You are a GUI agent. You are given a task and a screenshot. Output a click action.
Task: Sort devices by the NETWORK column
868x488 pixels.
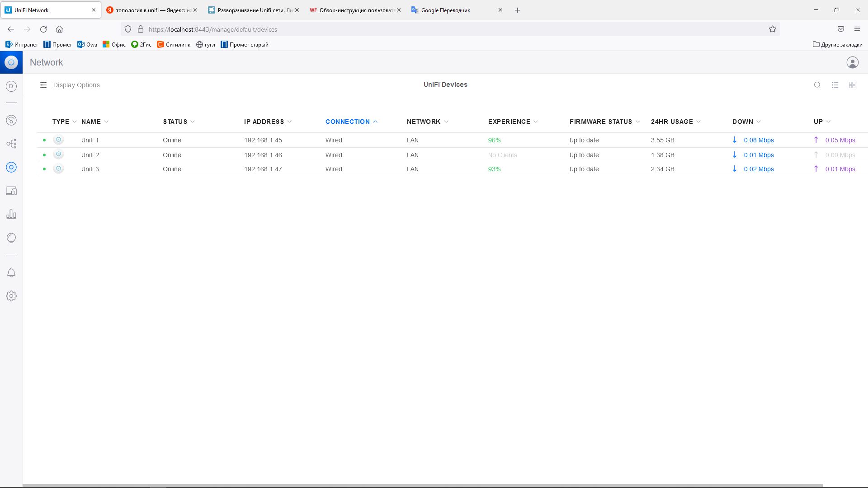coord(428,122)
